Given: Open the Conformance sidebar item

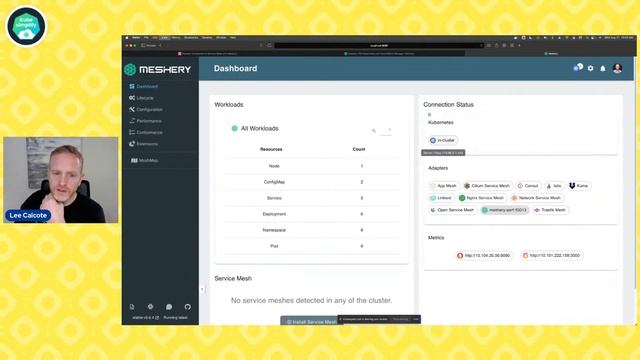Looking at the screenshot, I should [x=146, y=132].
